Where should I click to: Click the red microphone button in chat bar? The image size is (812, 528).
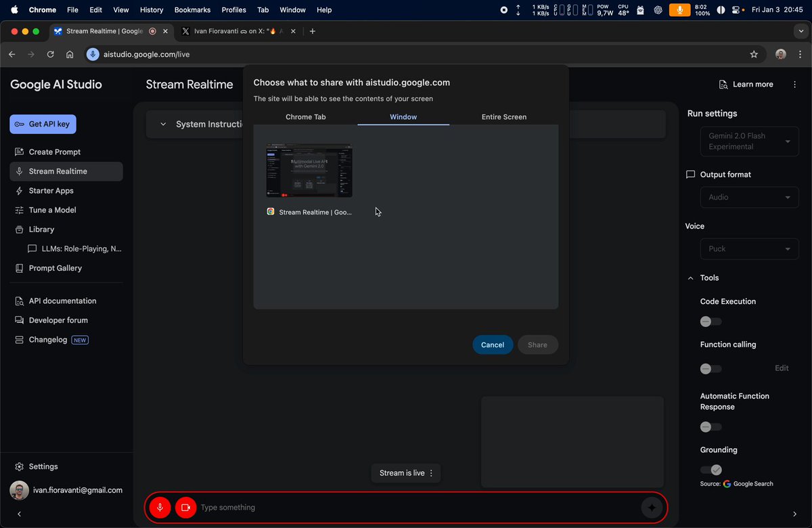pos(160,507)
